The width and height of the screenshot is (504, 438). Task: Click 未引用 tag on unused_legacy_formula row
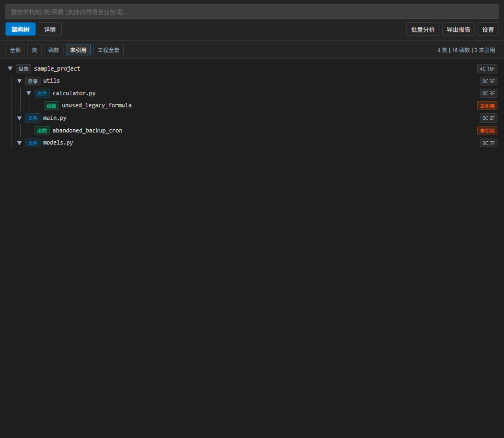[487, 106]
